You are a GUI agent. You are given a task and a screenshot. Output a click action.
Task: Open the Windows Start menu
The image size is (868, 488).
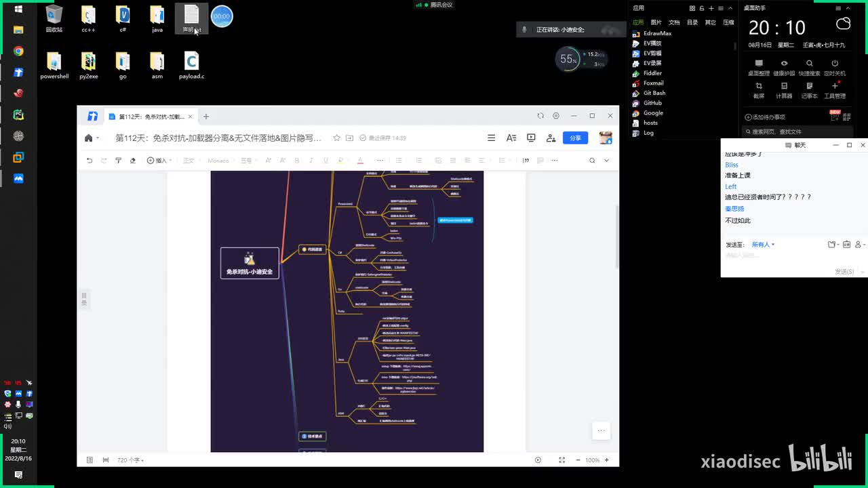click(18, 9)
